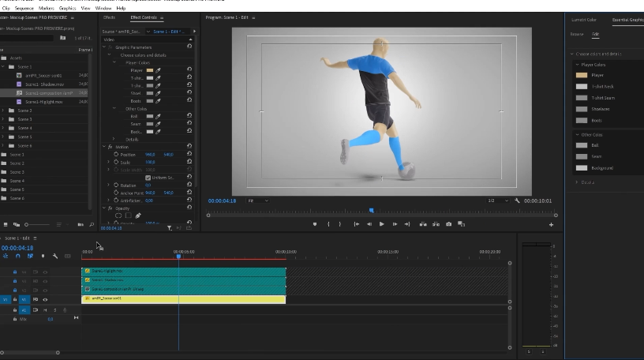The height and width of the screenshot is (360, 644).
Task: Click the Mark Out button
Action: click(x=339, y=224)
